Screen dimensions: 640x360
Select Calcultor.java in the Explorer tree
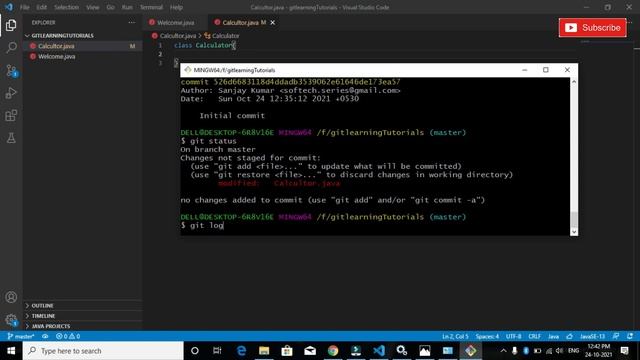82,46
